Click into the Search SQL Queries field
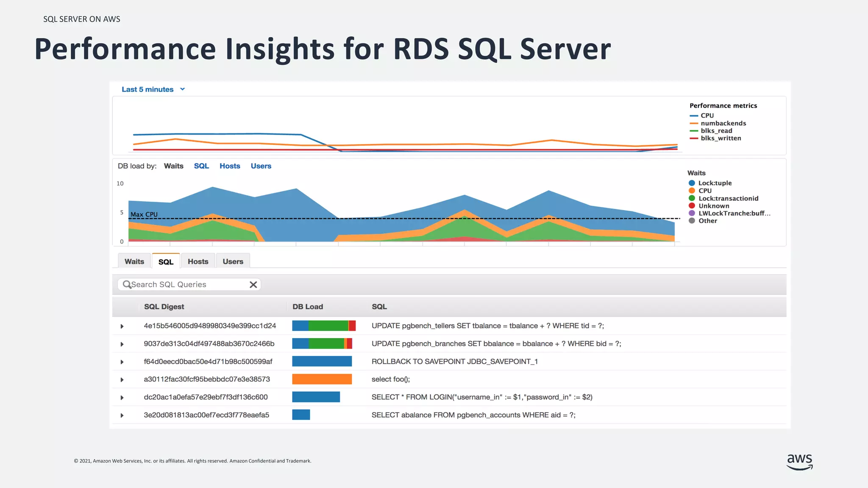The width and height of the screenshot is (868, 488). 189,285
